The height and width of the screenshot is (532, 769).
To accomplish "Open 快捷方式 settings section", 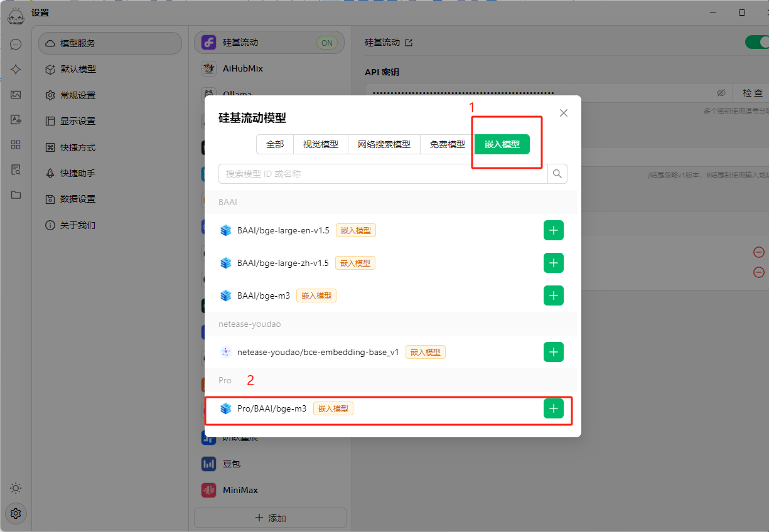I will pyautogui.click(x=110, y=147).
